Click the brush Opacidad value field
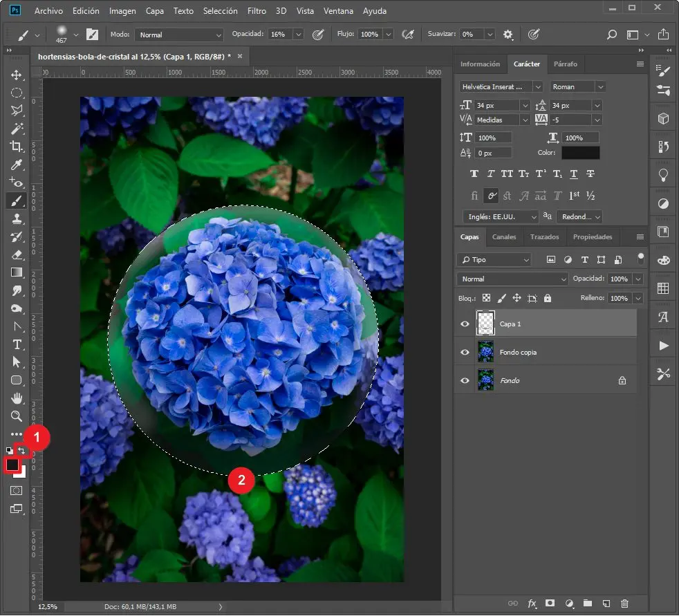Image resolution: width=679 pixels, height=616 pixels. (x=279, y=35)
